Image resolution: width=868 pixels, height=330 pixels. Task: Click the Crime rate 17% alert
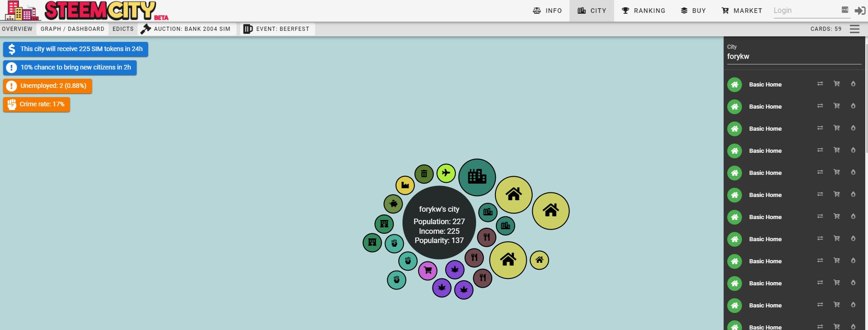(x=37, y=104)
